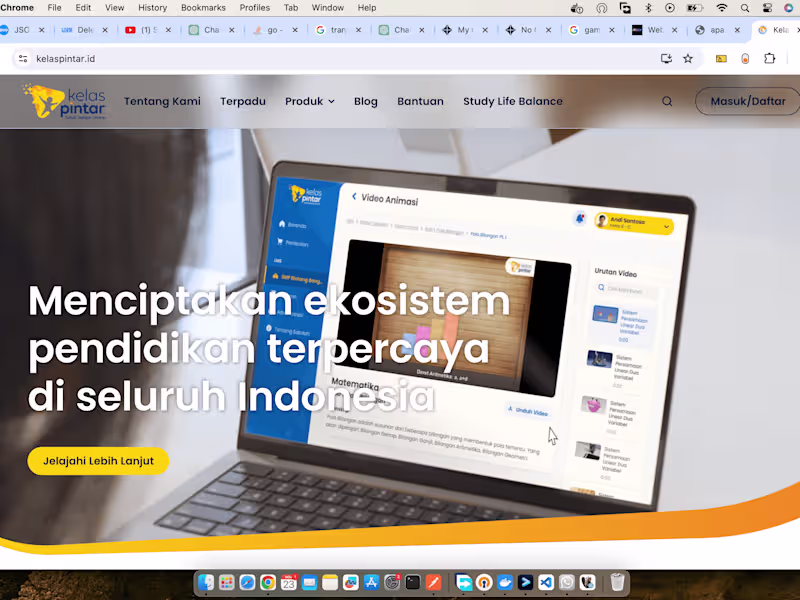Click the battery status icon
800x600 pixels.
pyautogui.click(x=695, y=8)
